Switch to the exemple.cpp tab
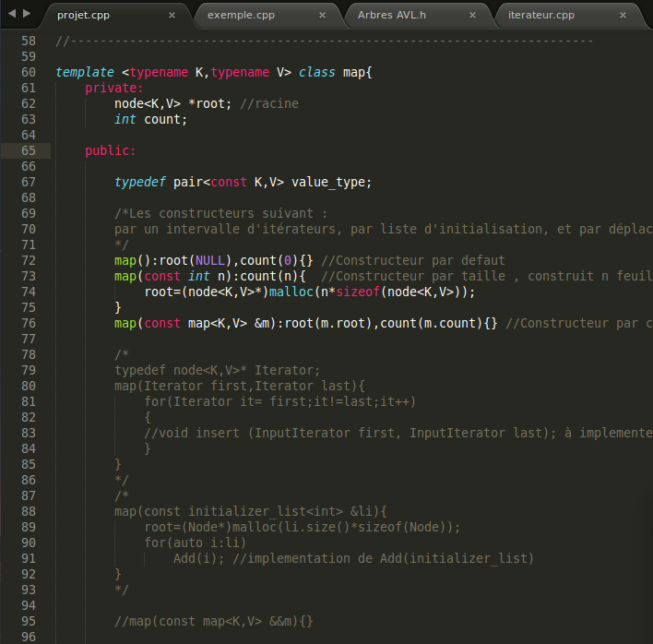653x644 pixels. 241,16
